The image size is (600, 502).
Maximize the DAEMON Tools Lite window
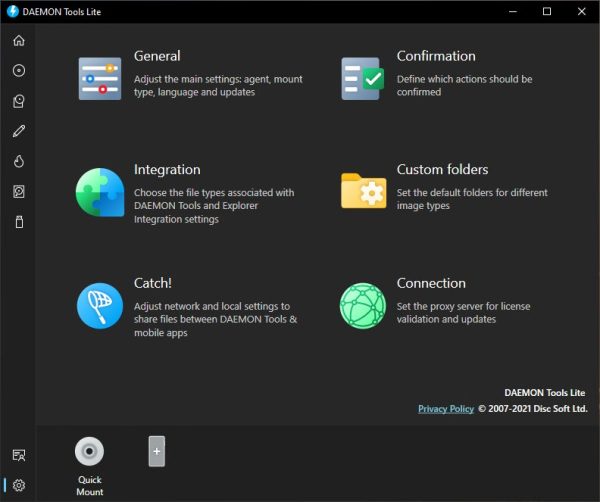click(x=547, y=11)
